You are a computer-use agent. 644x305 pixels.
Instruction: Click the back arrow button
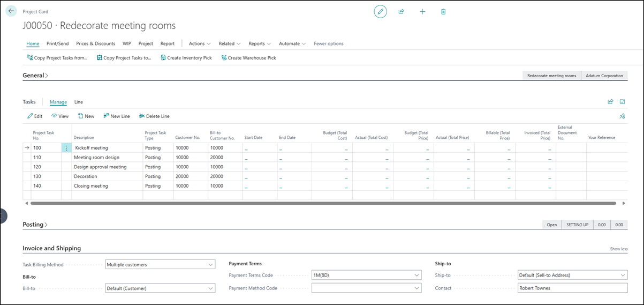11,11
